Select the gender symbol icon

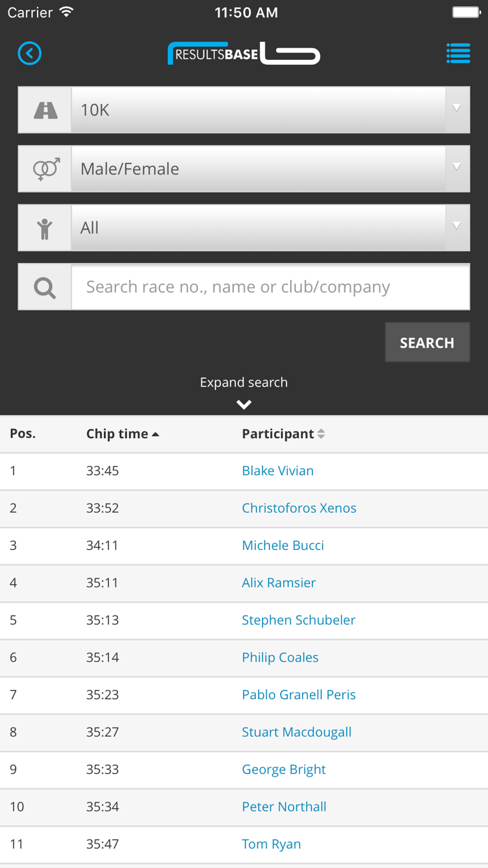click(x=44, y=168)
